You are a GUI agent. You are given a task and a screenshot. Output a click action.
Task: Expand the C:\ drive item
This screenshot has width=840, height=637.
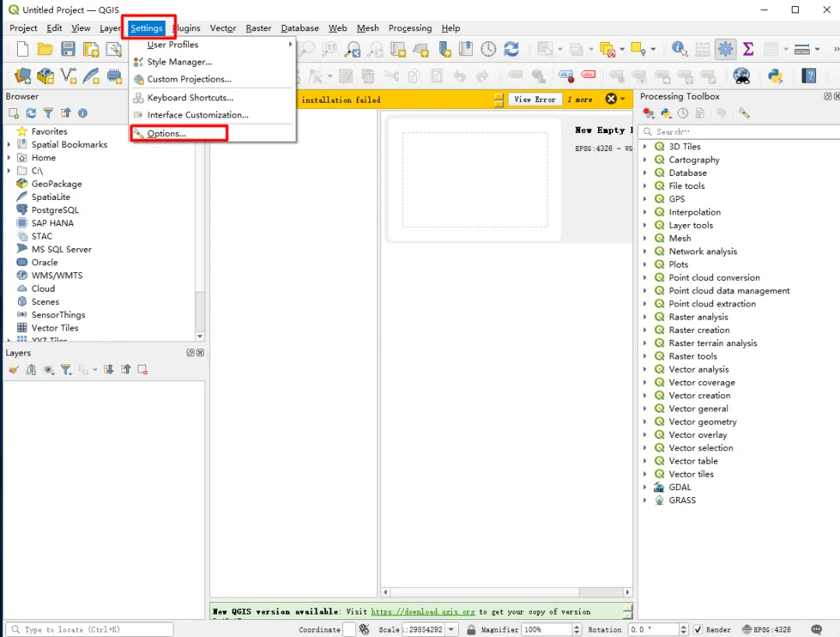(9, 171)
